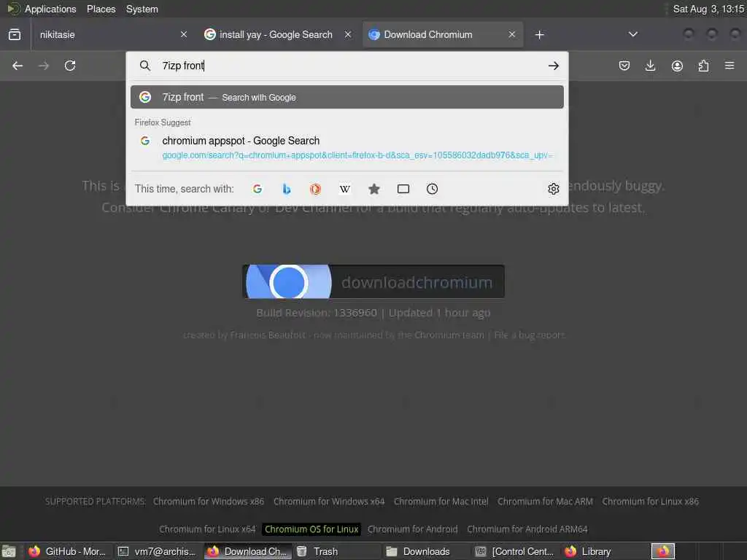
Task: Open a new browser tab
Action: tap(539, 35)
